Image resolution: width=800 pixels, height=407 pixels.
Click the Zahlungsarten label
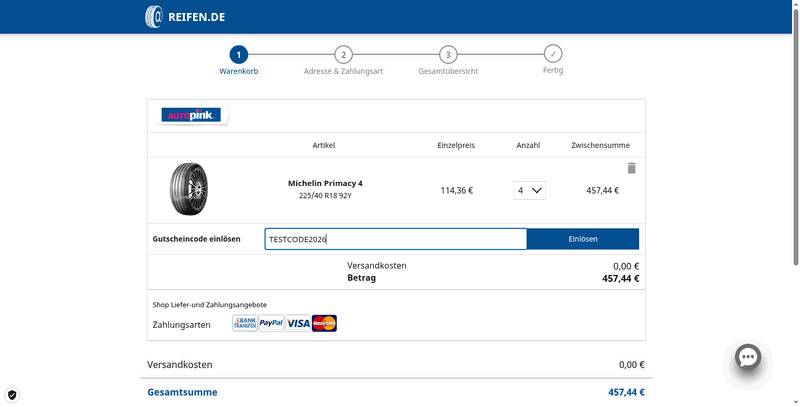(181, 324)
